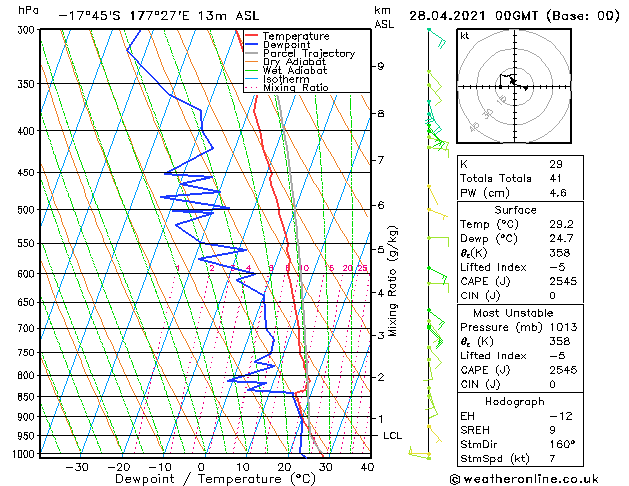Click the 500 hPa pressure label
This screenshot has width=629, height=486.
(x=26, y=210)
